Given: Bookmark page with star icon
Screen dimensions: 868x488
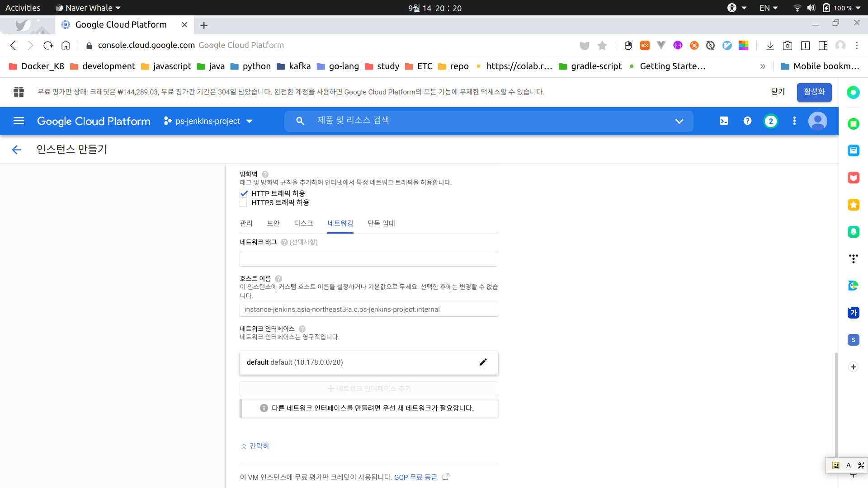Looking at the screenshot, I should tap(602, 46).
